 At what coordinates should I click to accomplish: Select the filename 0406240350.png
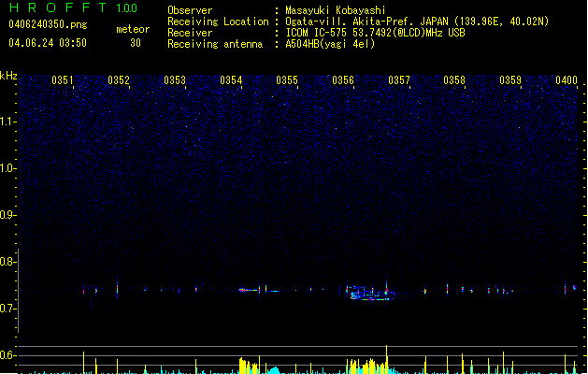[x=48, y=24]
